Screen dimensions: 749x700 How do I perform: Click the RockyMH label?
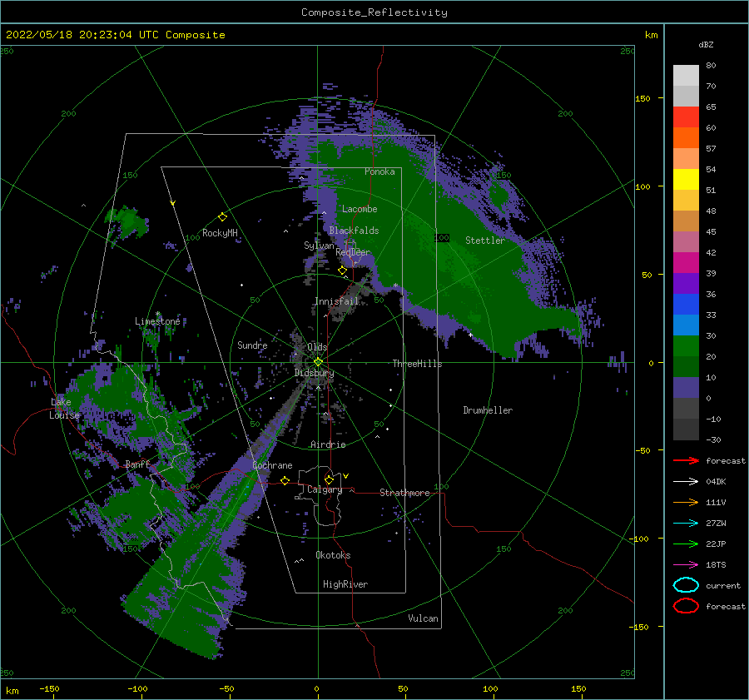click(x=220, y=233)
